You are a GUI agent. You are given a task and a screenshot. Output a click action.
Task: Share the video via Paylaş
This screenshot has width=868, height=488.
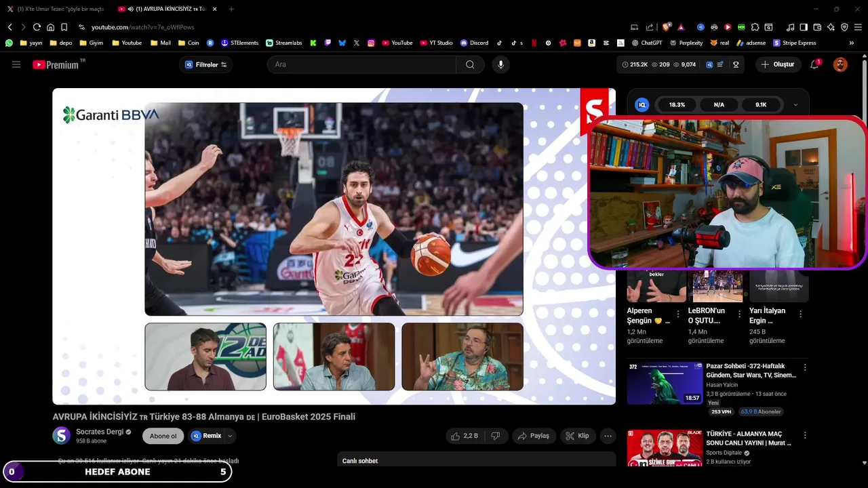[x=534, y=436]
